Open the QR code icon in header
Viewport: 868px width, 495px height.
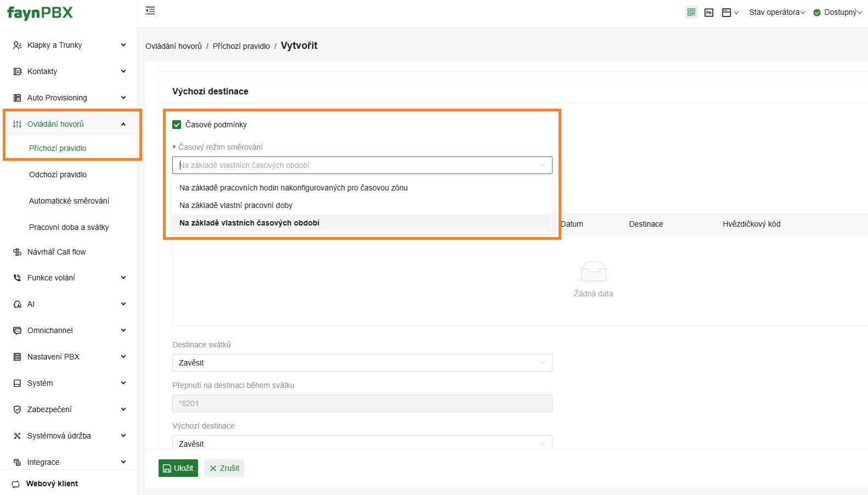(691, 12)
